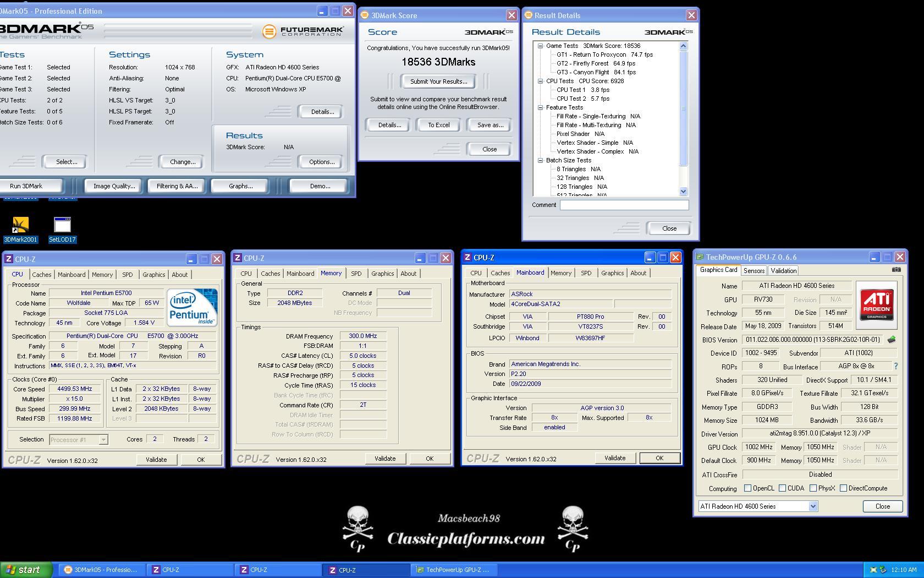Switch to 3DMark05 taskbar item

tap(103, 570)
